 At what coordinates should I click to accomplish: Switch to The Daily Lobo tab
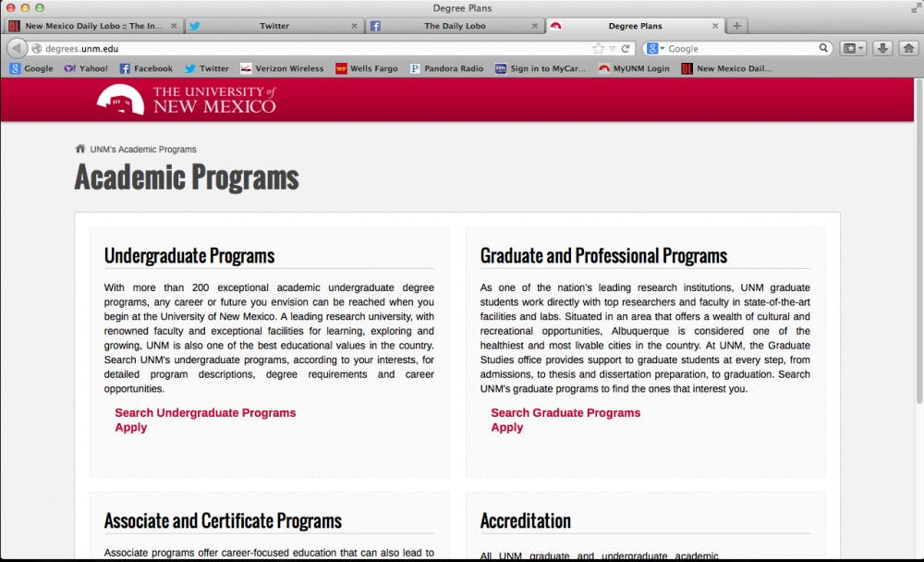(x=453, y=26)
